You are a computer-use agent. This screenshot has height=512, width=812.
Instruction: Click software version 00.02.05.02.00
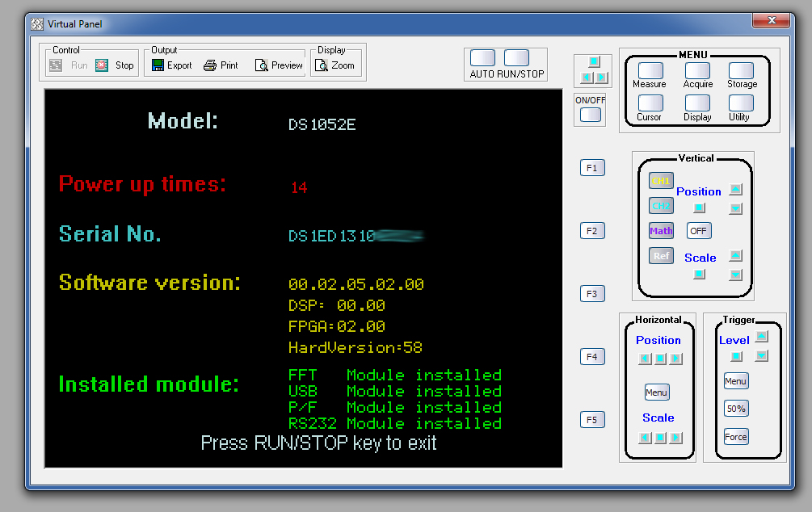pos(356,284)
